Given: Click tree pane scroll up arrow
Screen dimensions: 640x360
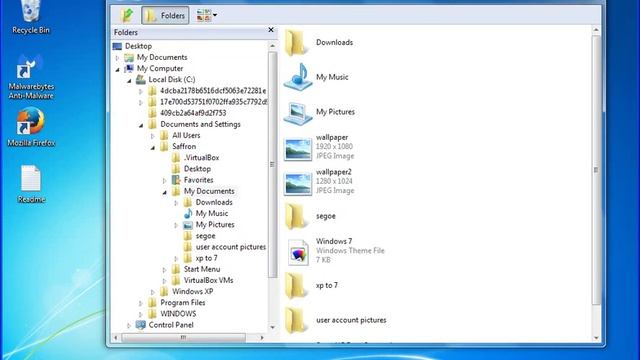Looking at the screenshot, I should pos(273,46).
